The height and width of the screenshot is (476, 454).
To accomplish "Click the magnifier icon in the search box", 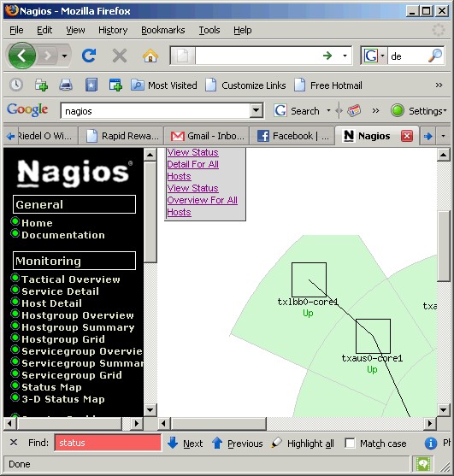I will [435, 56].
